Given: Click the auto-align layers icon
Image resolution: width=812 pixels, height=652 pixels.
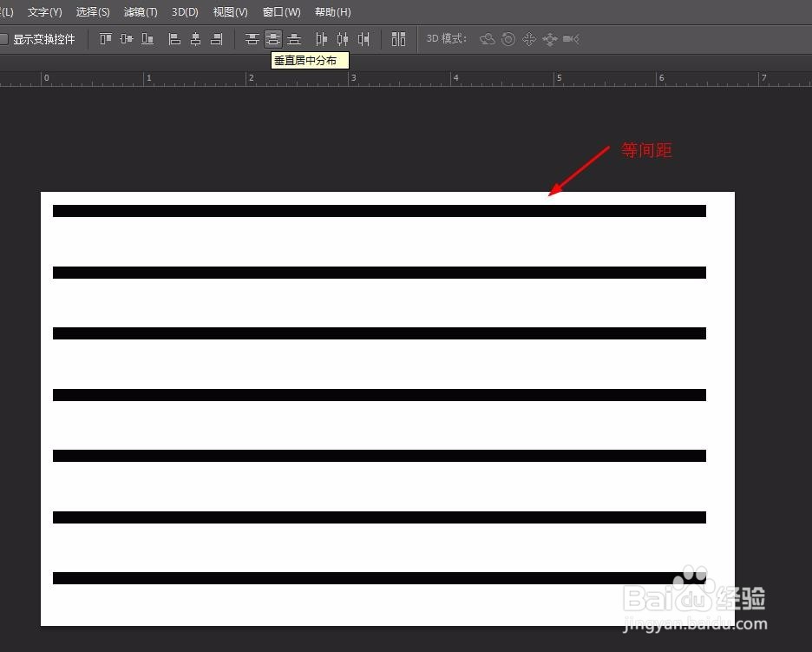Looking at the screenshot, I should tap(398, 39).
